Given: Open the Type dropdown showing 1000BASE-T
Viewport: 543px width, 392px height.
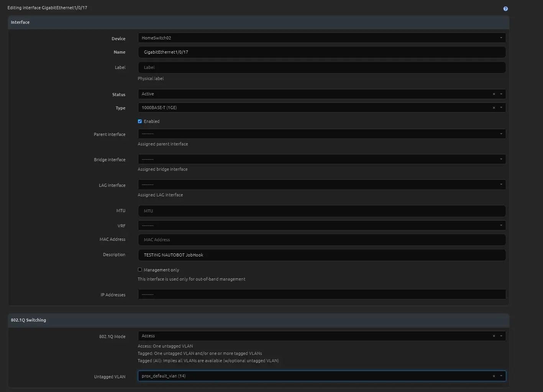Looking at the screenshot, I should [314, 108].
